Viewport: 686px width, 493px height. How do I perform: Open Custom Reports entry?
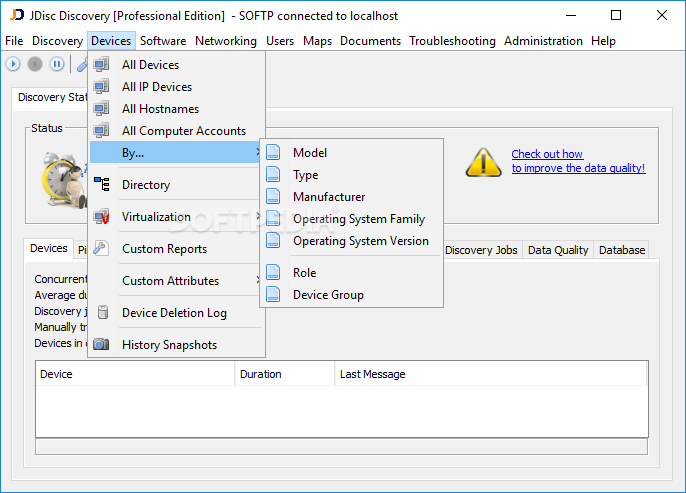tap(176, 248)
